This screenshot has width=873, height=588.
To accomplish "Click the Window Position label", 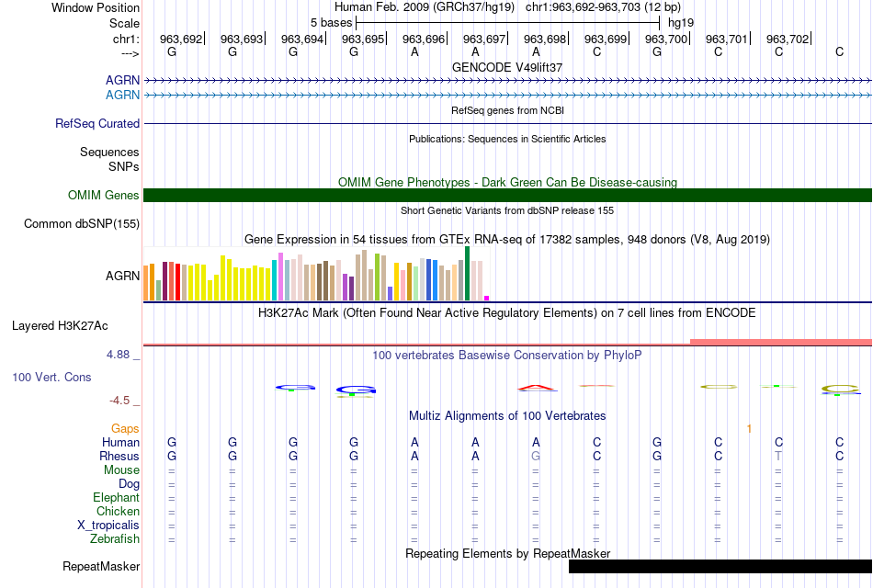I will click(x=96, y=7).
